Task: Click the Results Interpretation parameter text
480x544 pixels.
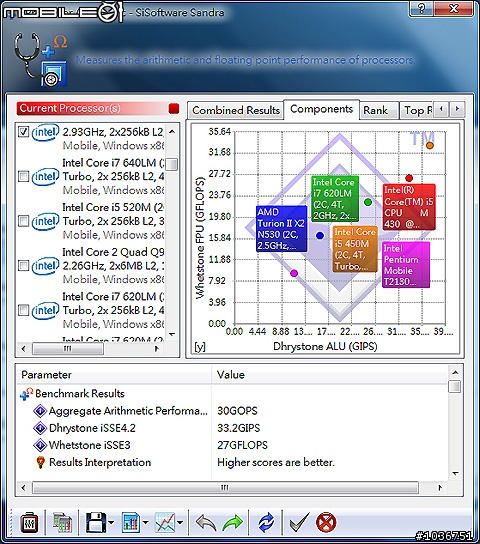Action: click(x=100, y=462)
